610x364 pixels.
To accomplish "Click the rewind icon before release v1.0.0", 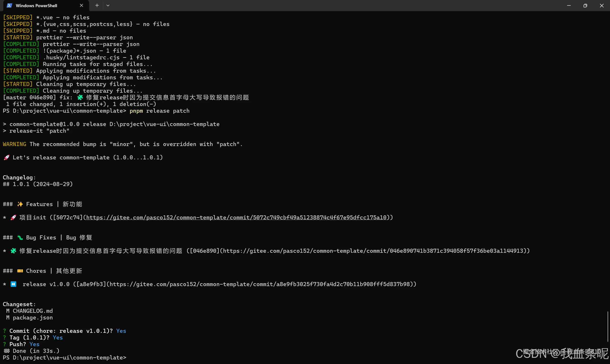I will tap(13, 284).
